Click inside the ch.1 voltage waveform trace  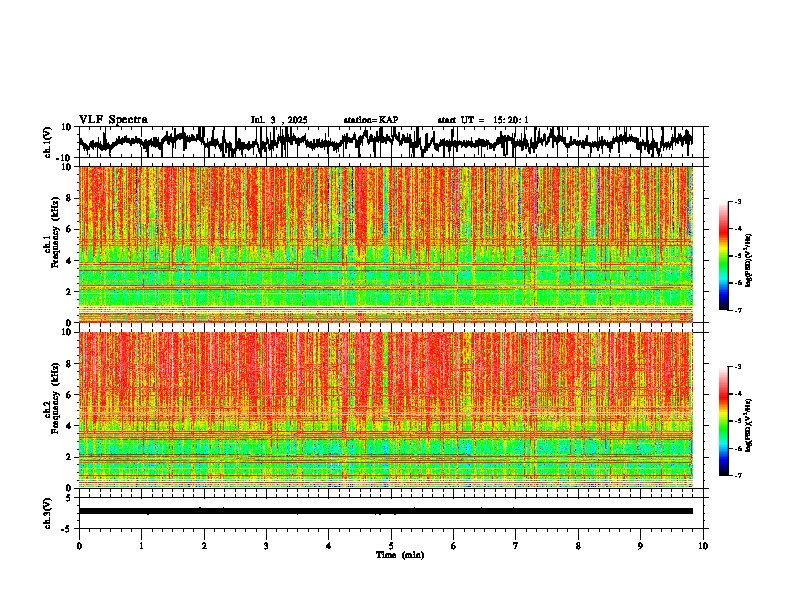(x=385, y=142)
